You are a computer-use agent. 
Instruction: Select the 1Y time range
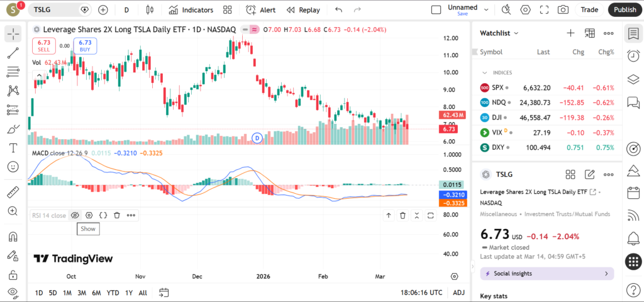(129, 293)
